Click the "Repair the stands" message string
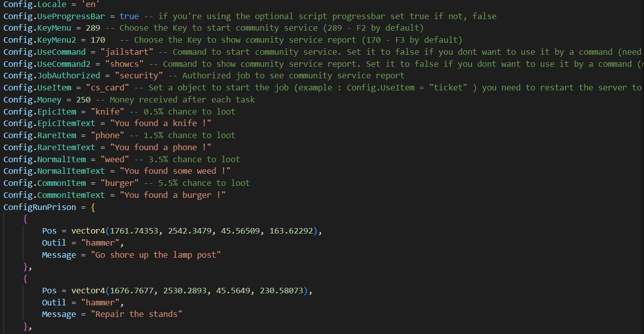 point(136,314)
